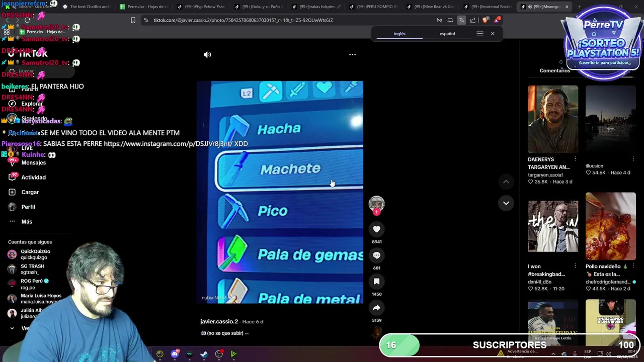Open chefrodrigofernand profile
This screenshot has height=362, width=644.
[608, 282]
